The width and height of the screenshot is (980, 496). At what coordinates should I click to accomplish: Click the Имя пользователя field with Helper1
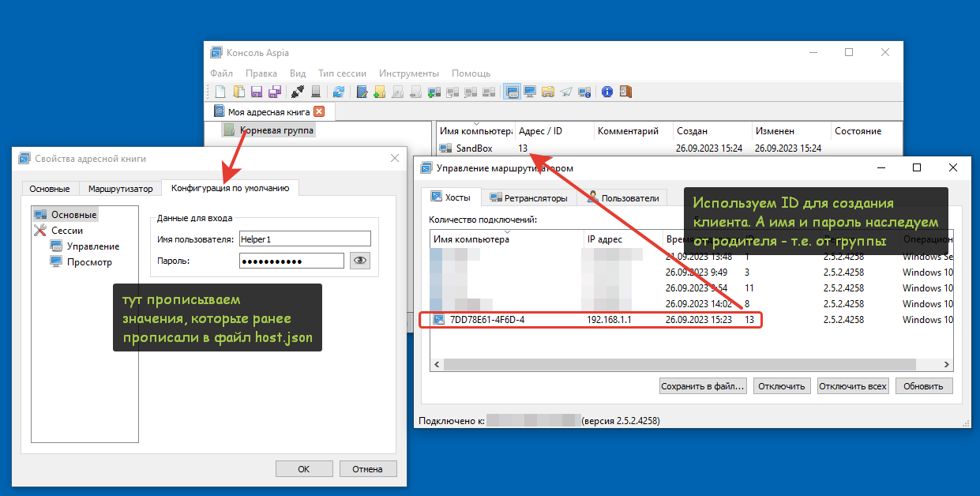pyautogui.click(x=305, y=239)
